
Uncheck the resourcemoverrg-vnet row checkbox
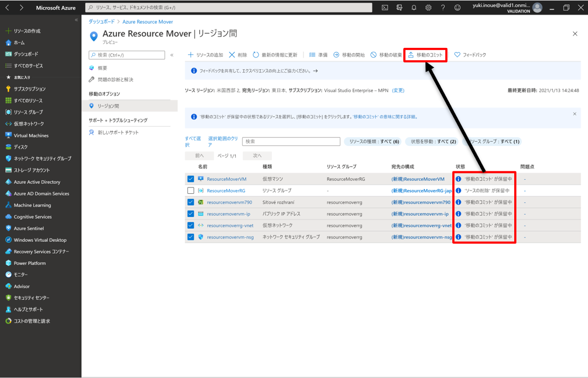point(191,226)
